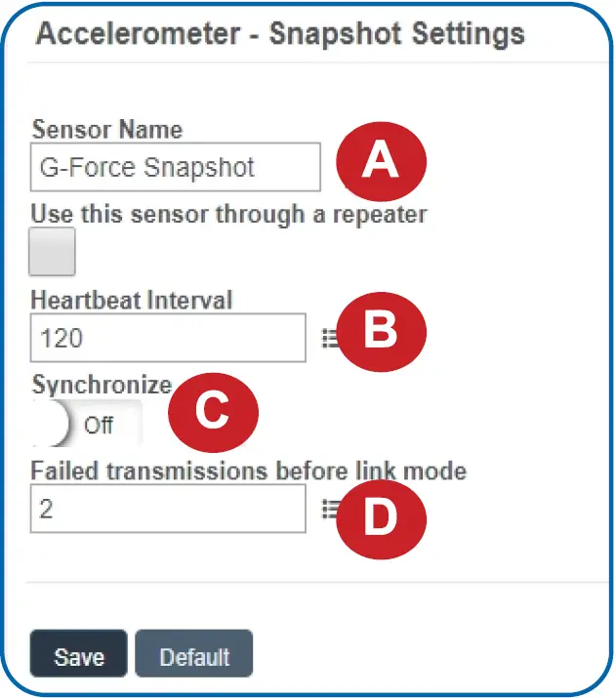Click the Sensor Name label
The image size is (616, 698).
(x=106, y=129)
